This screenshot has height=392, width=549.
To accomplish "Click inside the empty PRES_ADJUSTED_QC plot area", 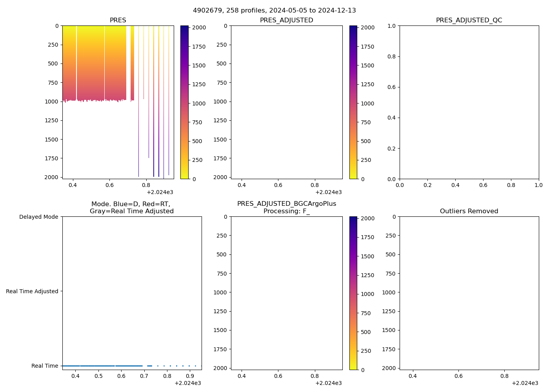I will [x=469, y=102].
